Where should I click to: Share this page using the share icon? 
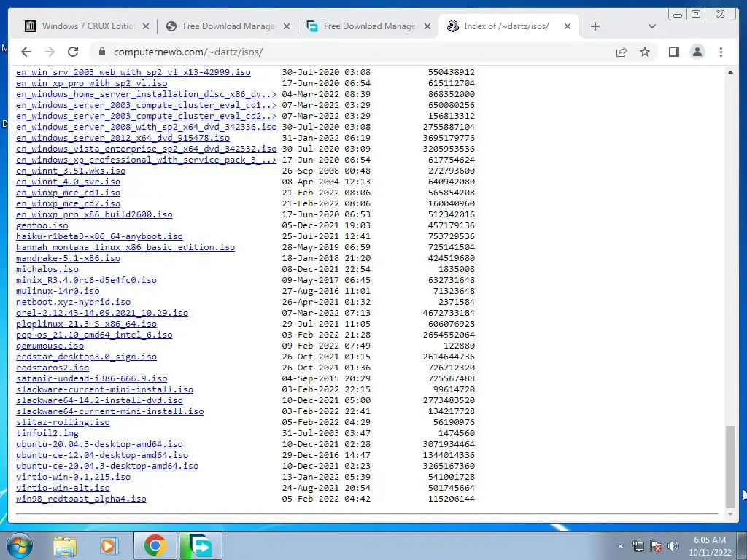tap(622, 52)
